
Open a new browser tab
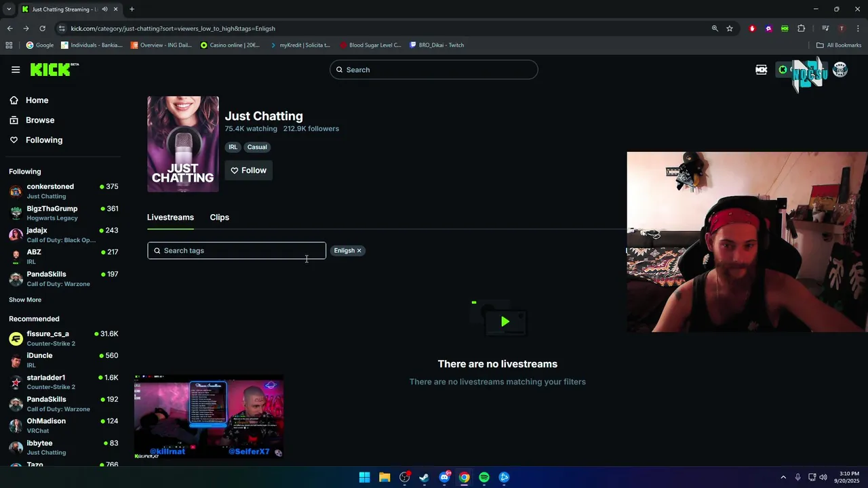point(132,9)
